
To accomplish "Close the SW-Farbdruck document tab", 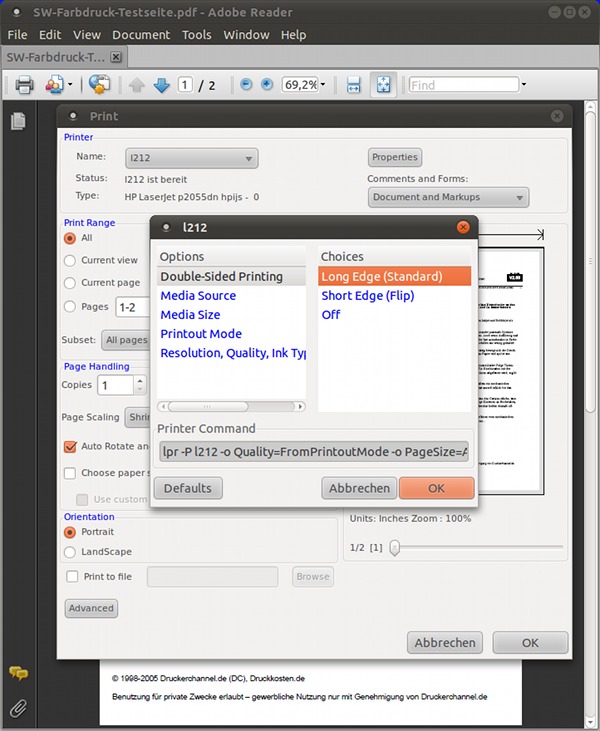I will pos(116,57).
